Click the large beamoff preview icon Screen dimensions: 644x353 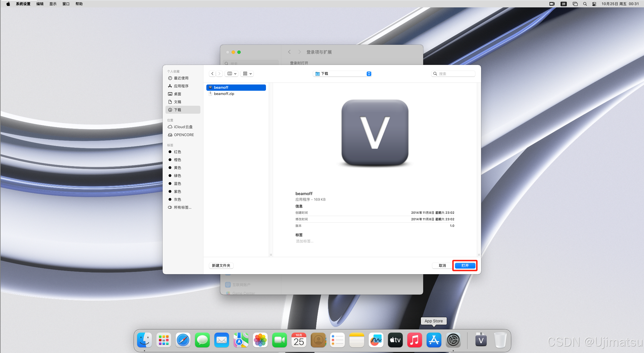click(x=375, y=133)
